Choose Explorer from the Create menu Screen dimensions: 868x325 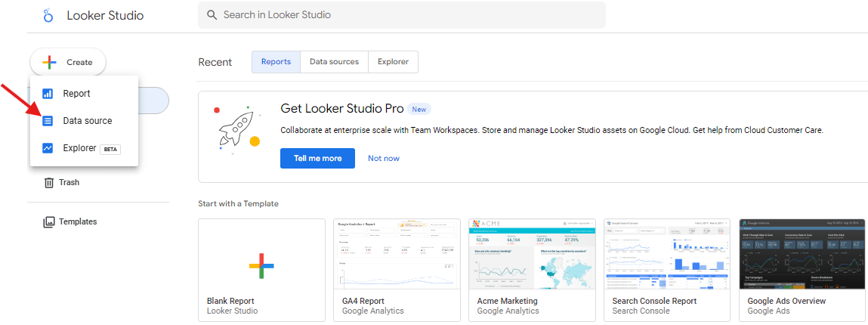click(84, 148)
